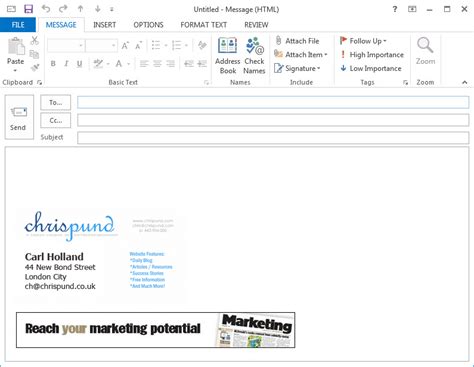
Task: Go to next item arrow
Action: (x=98, y=9)
